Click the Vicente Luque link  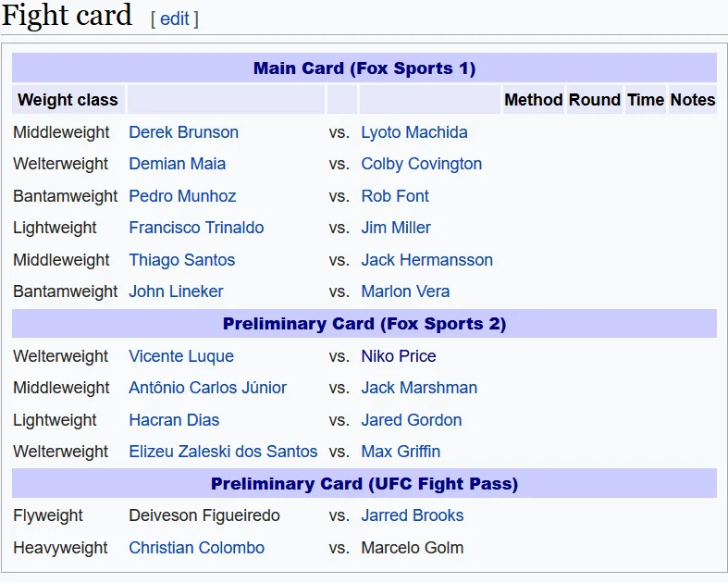coord(181,356)
